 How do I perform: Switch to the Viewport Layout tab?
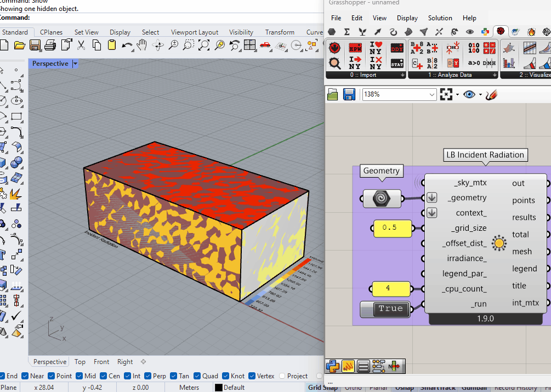tap(194, 32)
